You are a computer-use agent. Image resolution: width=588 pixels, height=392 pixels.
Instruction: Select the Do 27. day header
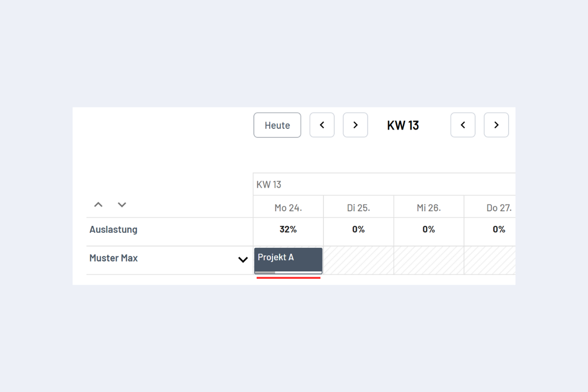499,208
